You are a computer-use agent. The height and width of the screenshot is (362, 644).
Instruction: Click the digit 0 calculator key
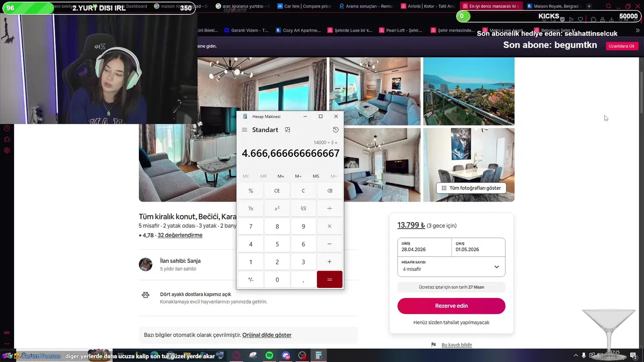point(277,280)
